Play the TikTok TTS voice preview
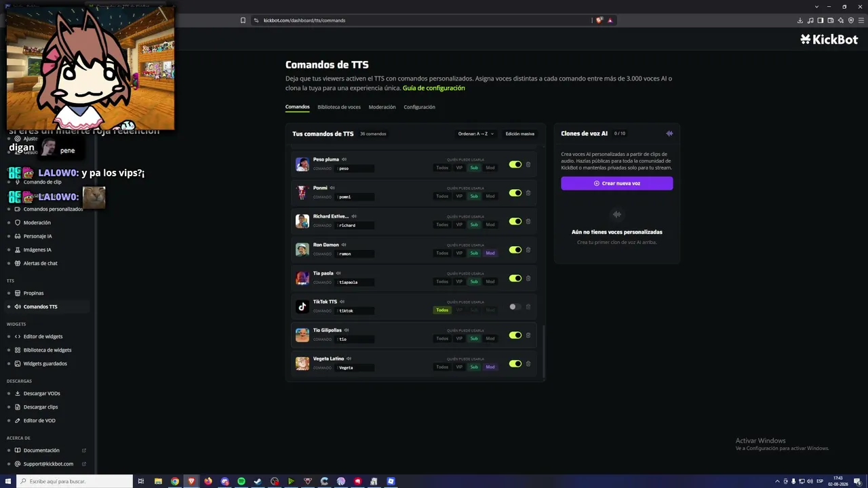Image resolution: width=868 pixels, height=488 pixels. 342,302
